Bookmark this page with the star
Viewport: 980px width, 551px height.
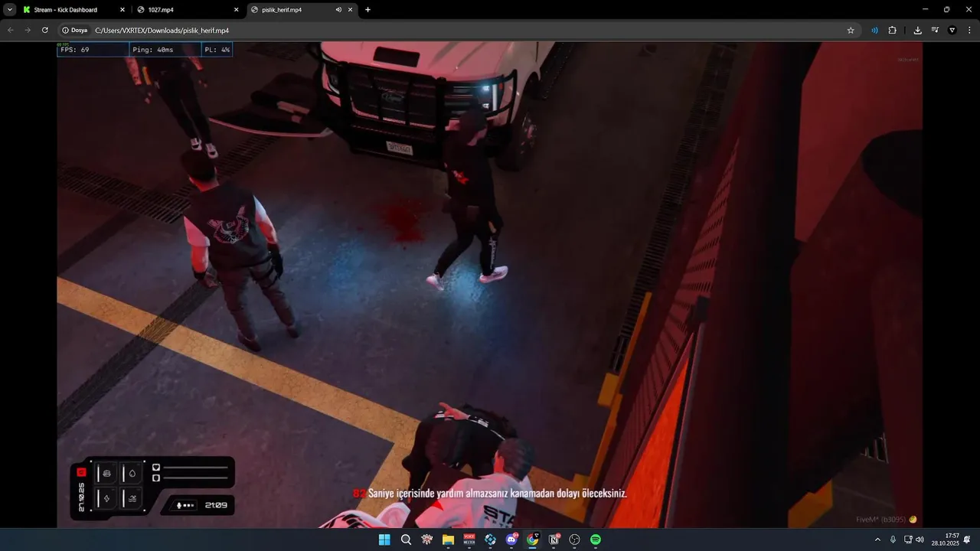pos(851,30)
